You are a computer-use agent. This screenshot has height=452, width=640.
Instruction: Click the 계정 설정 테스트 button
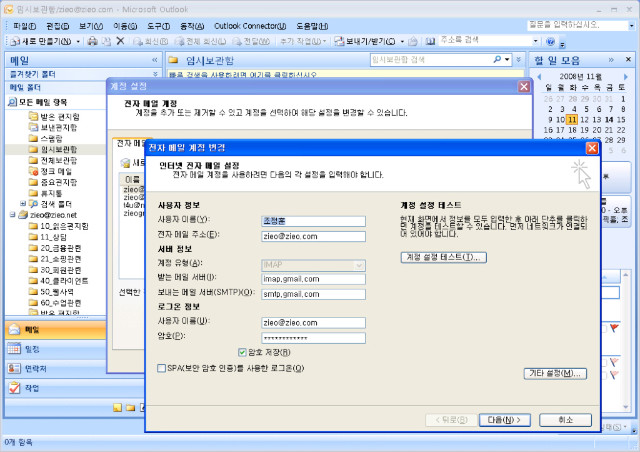tap(444, 257)
